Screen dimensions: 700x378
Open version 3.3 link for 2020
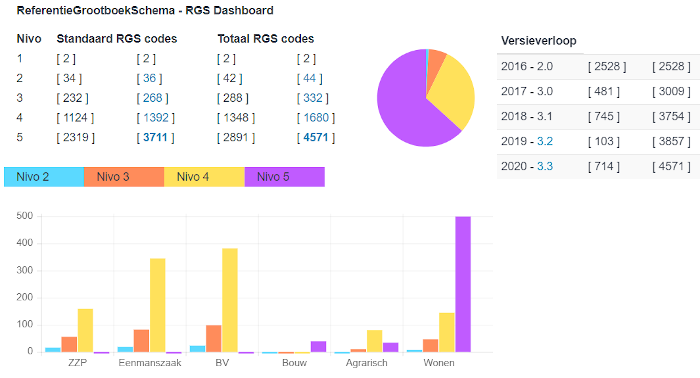pyautogui.click(x=545, y=166)
